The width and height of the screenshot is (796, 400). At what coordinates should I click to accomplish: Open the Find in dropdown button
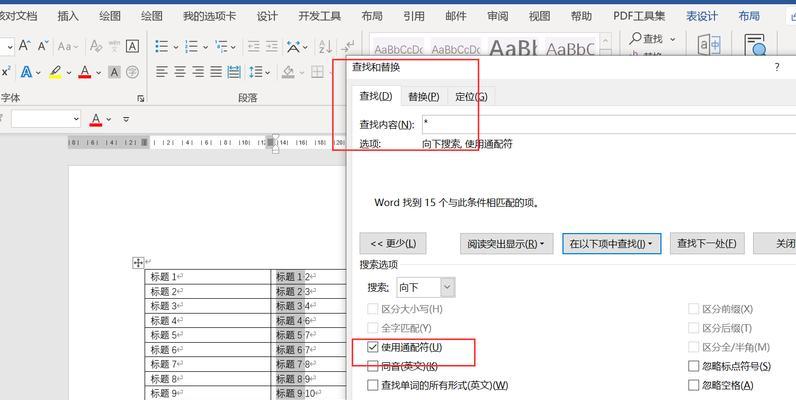[611, 244]
